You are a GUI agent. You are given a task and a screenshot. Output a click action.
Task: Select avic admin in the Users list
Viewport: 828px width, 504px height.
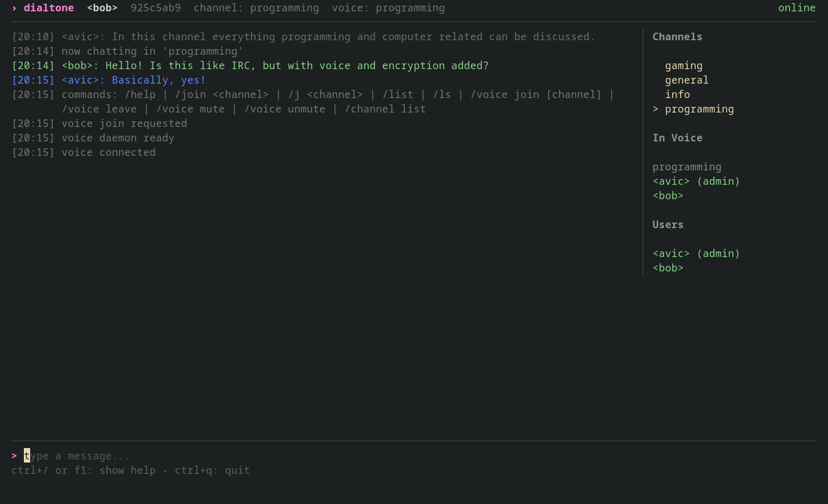pos(696,254)
